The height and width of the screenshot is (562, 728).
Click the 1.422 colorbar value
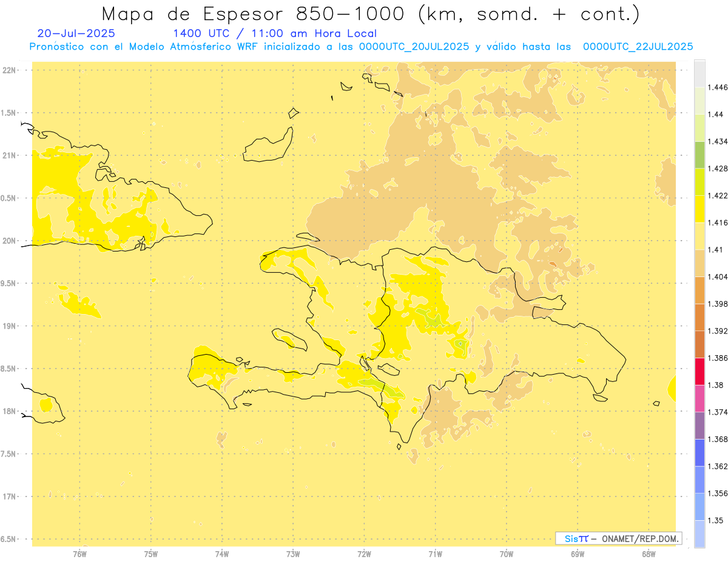click(x=717, y=195)
